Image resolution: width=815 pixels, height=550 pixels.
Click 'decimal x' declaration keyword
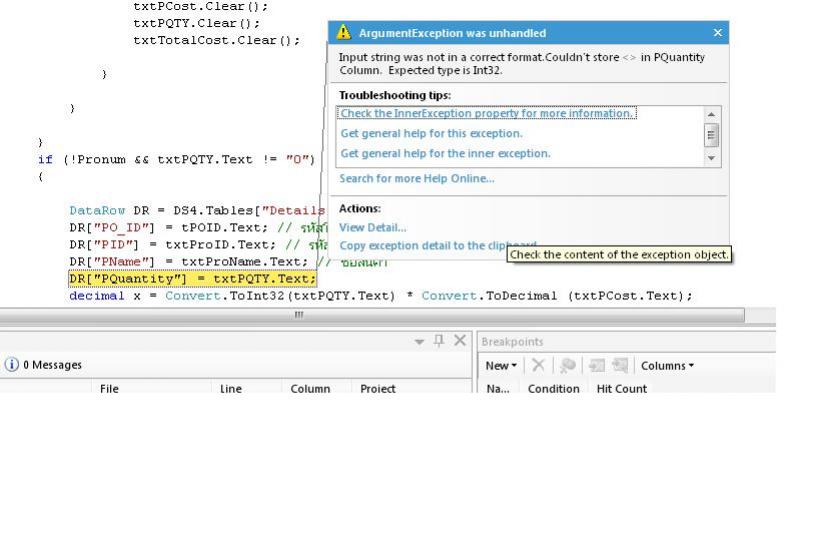97,296
